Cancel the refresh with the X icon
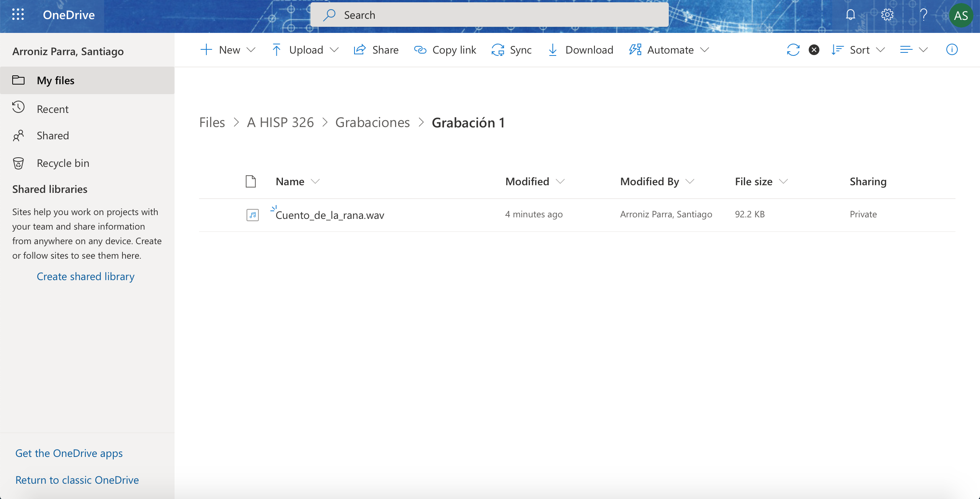Screen dimensions: 980x499 (814, 50)
